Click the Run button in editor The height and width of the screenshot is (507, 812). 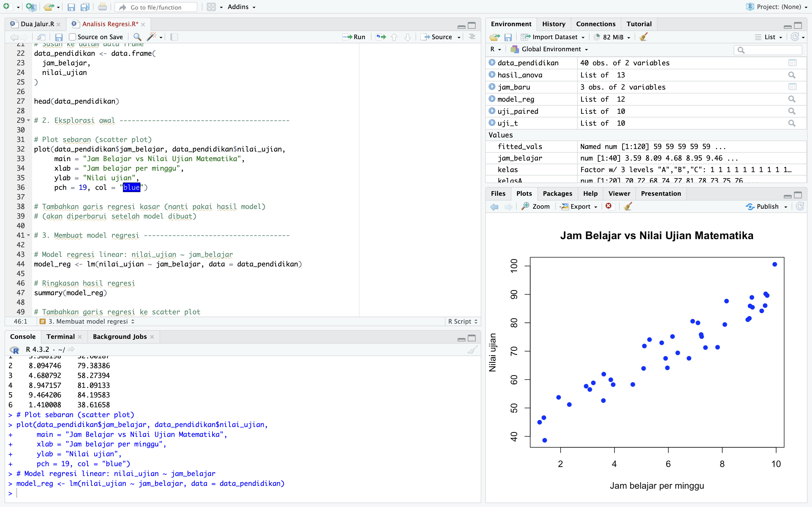pyautogui.click(x=354, y=37)
